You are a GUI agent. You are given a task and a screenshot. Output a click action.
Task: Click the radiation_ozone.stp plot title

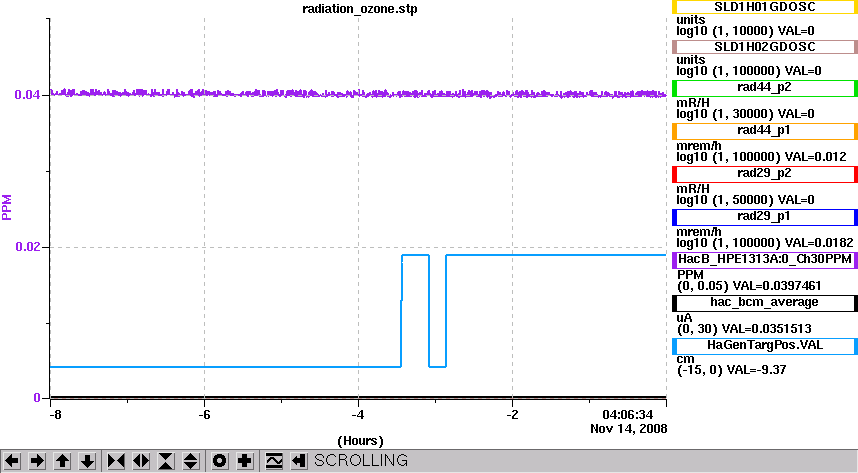coord(360,9)
